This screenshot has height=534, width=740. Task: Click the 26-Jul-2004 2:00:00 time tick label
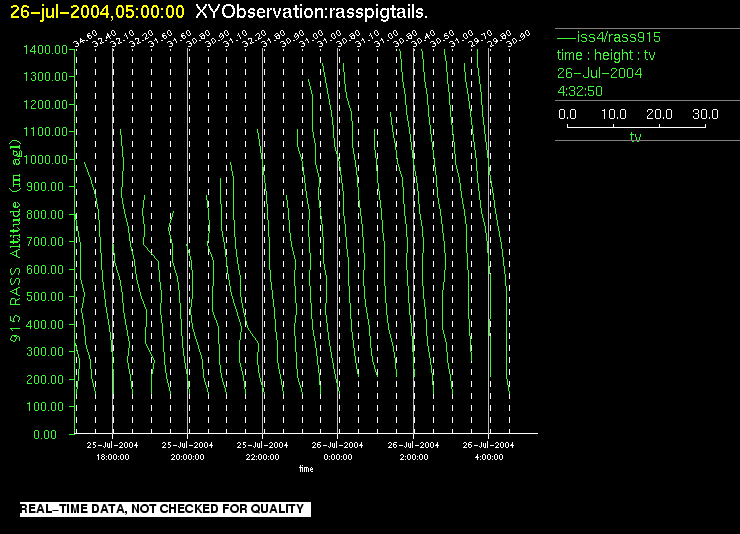[x=413, y=451]
